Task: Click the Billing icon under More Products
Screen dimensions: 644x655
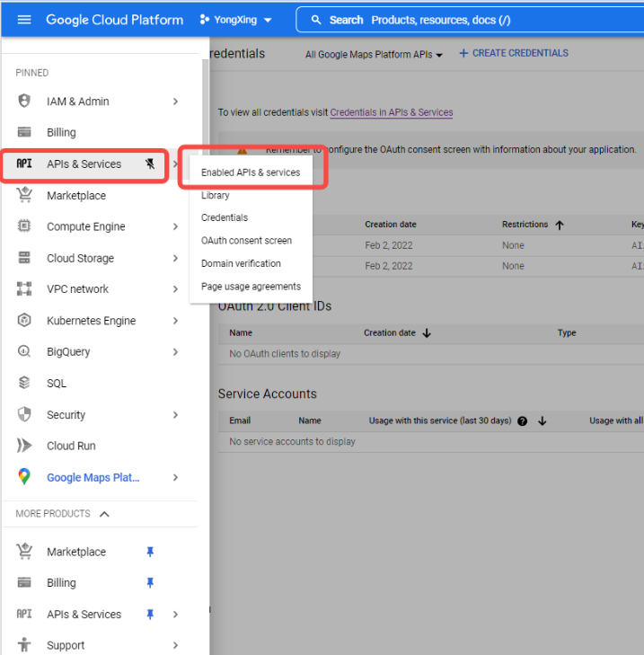Action: 24,582
